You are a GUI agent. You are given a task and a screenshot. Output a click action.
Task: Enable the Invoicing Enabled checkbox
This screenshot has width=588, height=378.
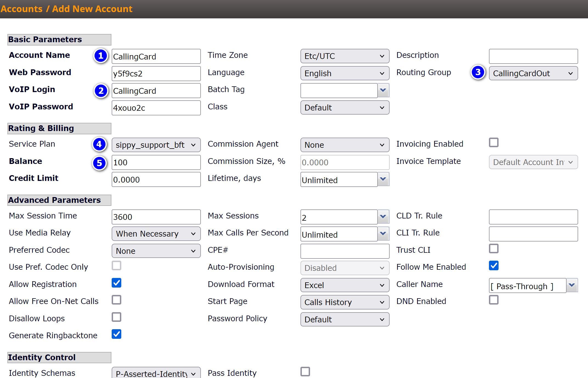click(x=493, y=143)
